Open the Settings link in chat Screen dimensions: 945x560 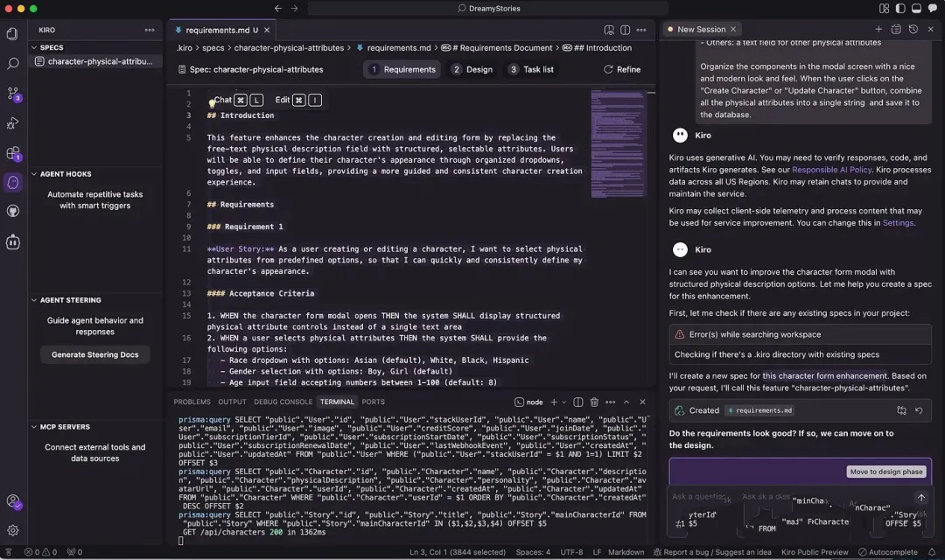coord(898,222)
